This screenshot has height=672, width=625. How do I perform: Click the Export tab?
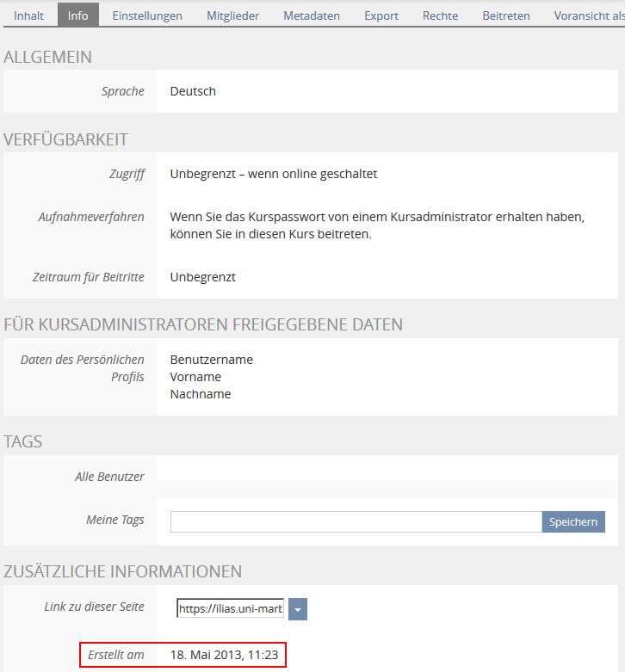381,15
